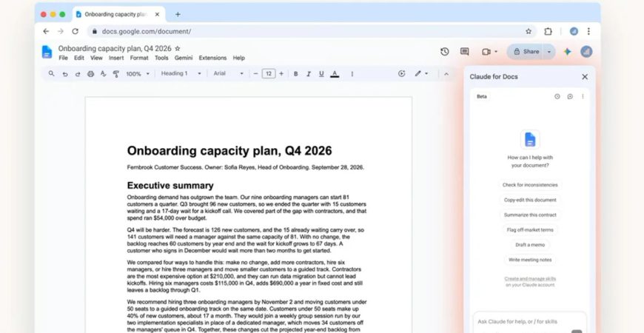644x333 pixels.
Task: Open Chrome three-dot menu
Action: tap(588, 31)
